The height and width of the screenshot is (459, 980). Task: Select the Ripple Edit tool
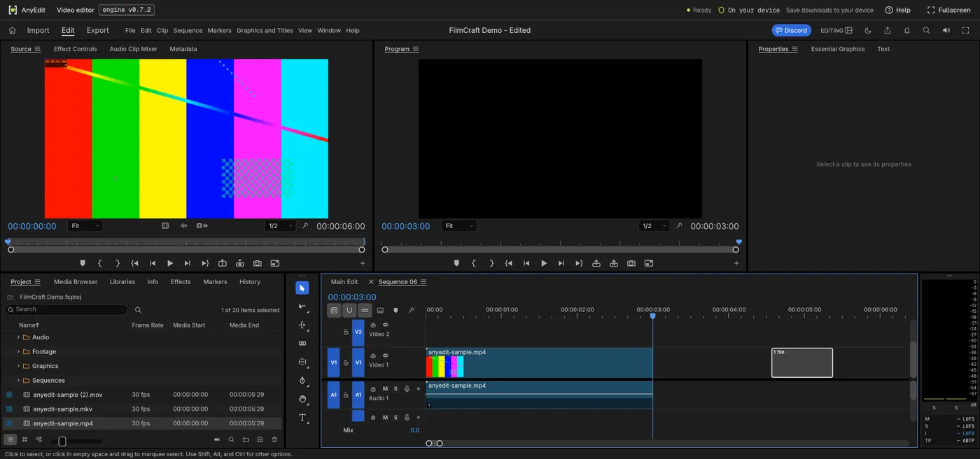[302, 325]
